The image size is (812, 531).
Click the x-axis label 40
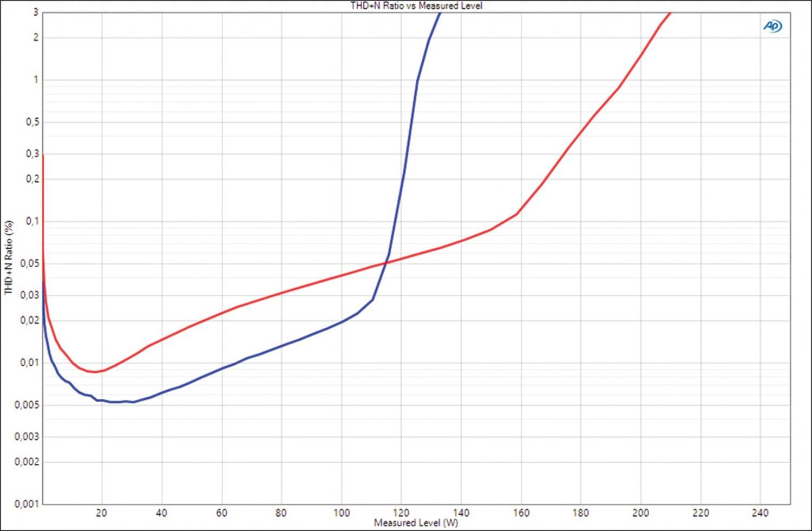161,513
